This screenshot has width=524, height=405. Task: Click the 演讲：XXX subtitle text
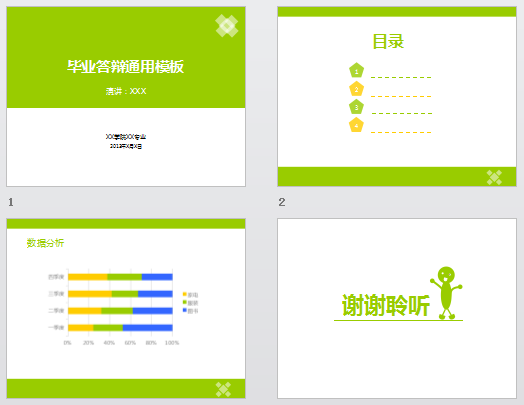tap(126, 91)
